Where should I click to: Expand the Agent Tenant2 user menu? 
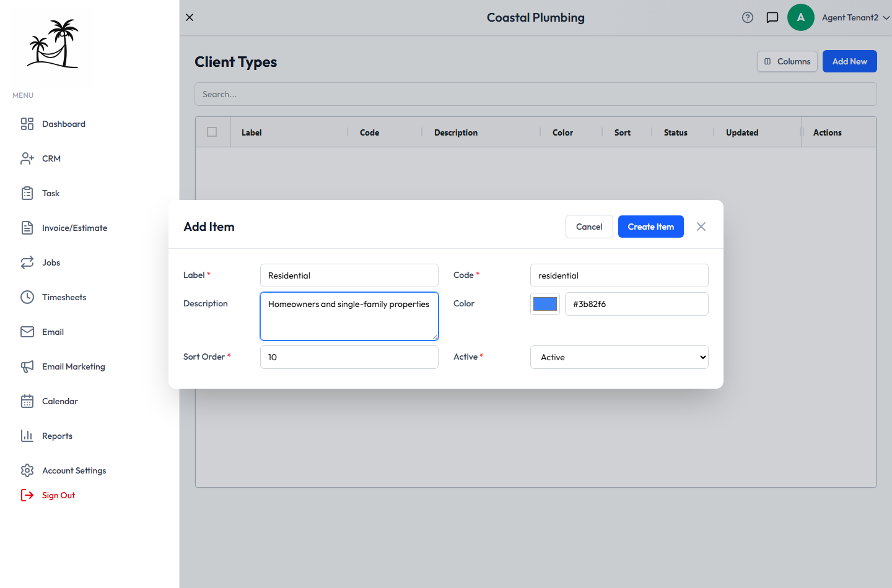tap(856, 17)
